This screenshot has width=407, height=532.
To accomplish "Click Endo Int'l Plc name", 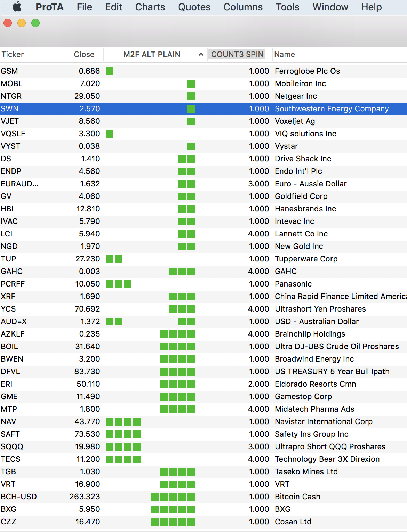I will (x=298, y=171).
